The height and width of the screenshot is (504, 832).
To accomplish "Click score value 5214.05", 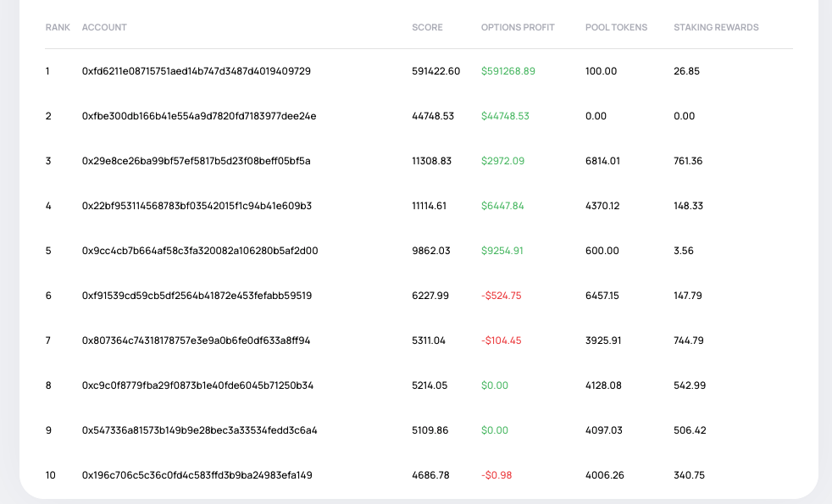I will tap(430, 385).
